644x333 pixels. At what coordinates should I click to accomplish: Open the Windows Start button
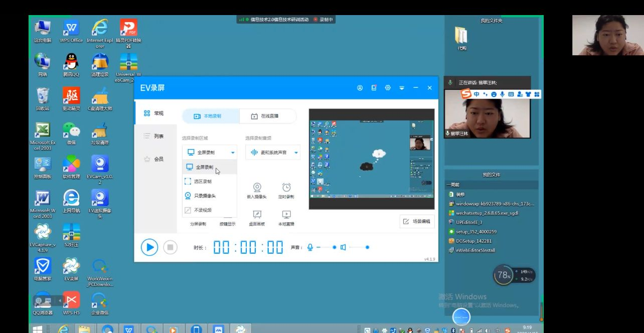[38, 329]
